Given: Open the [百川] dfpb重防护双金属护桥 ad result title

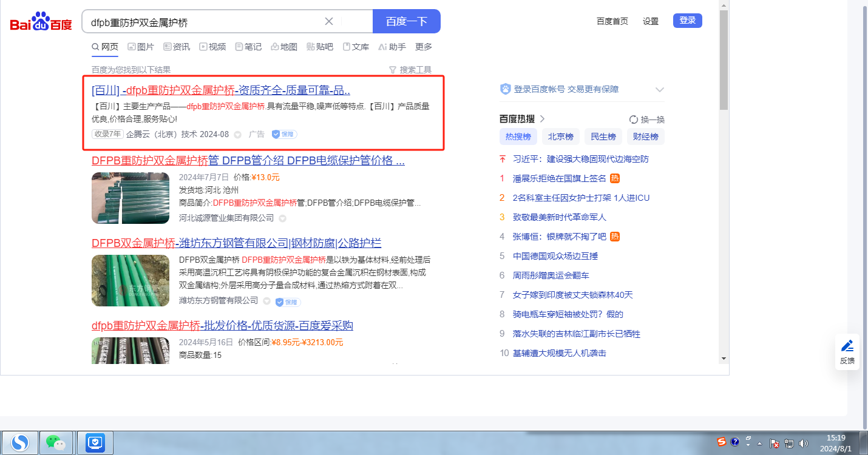Looking at the screenshot, I should 221,90.
